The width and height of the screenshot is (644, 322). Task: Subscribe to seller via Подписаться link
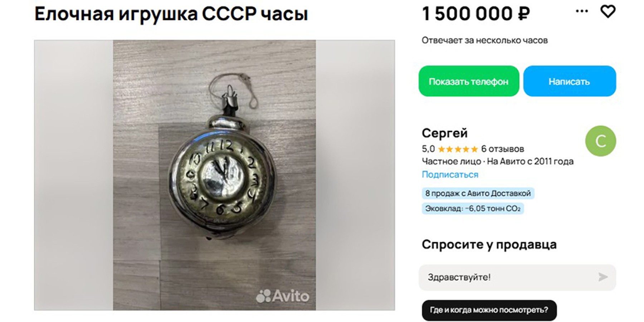(450, 175)
